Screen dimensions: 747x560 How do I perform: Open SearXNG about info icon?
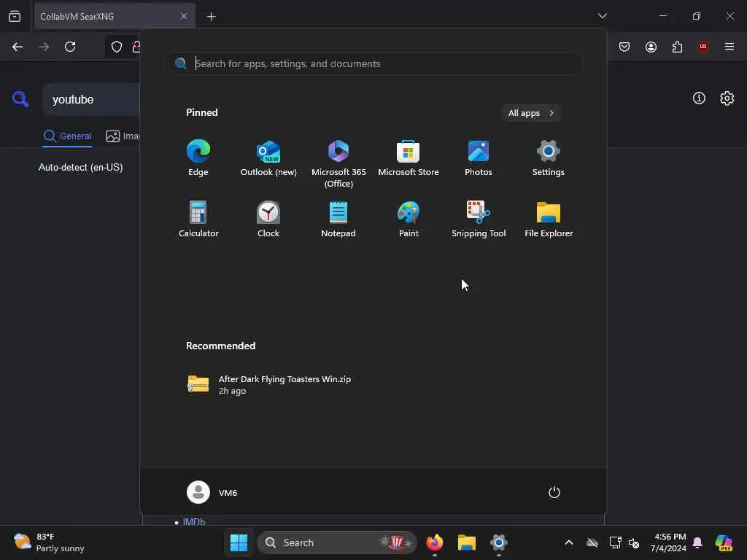pyautogui.click(x=699, y=98)
